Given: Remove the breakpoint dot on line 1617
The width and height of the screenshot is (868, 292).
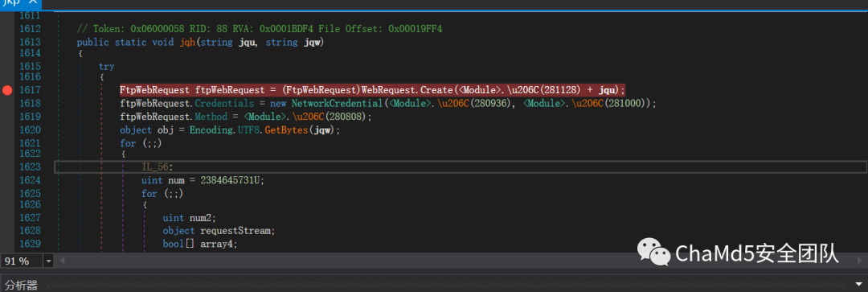Looking at the screenshot, I should tap(7, 90).
